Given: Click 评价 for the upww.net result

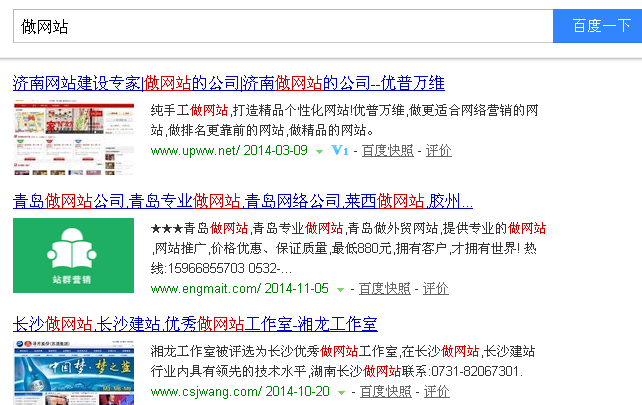Looking at the screenshot, I should pyautogui.click(x=438, y=151).
